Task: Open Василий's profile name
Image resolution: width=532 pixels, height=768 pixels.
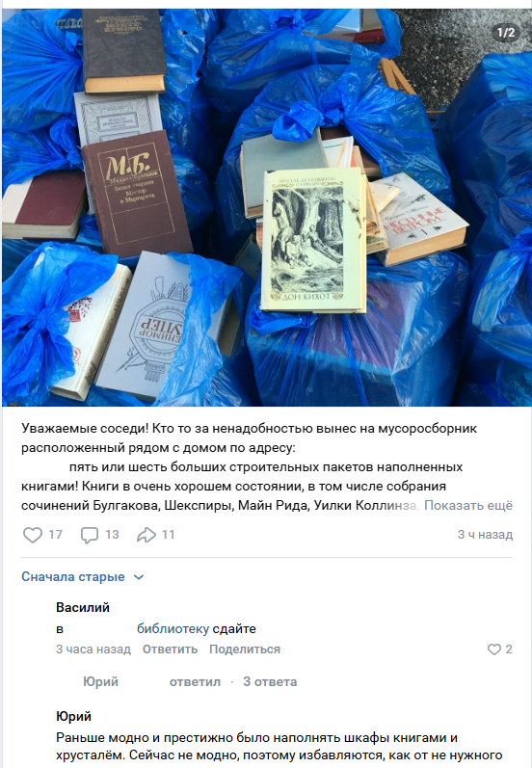Action: point(83,607)
